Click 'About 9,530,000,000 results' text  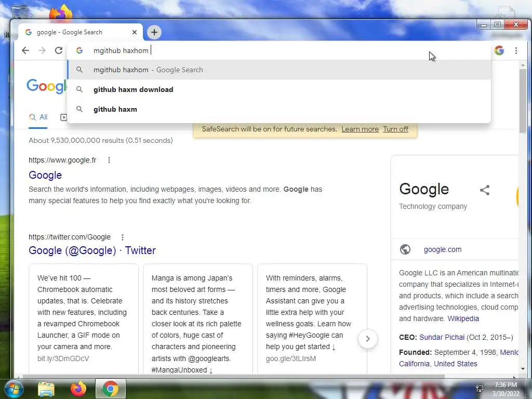click(x=101, y=140)
